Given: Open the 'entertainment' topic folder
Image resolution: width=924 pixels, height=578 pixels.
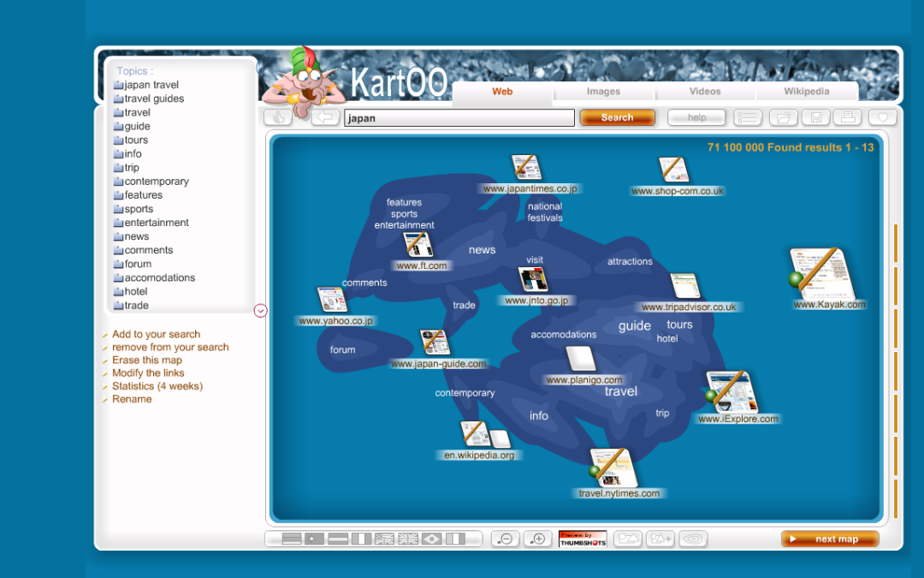Looking at the screenshot, I should [151, 223].
